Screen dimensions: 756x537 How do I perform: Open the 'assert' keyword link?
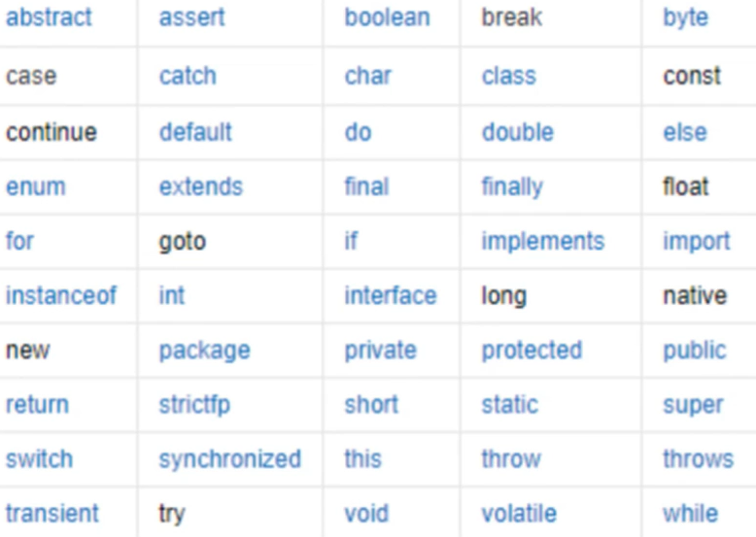191,17
